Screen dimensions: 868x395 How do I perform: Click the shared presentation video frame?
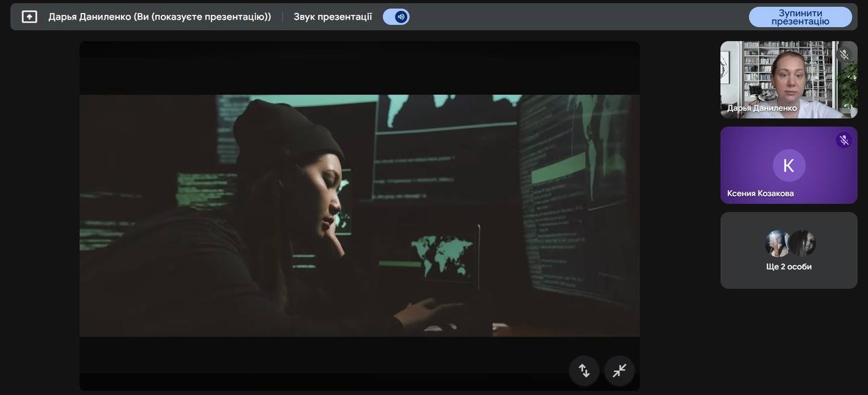pyautogui.click(x=359, y=215)
